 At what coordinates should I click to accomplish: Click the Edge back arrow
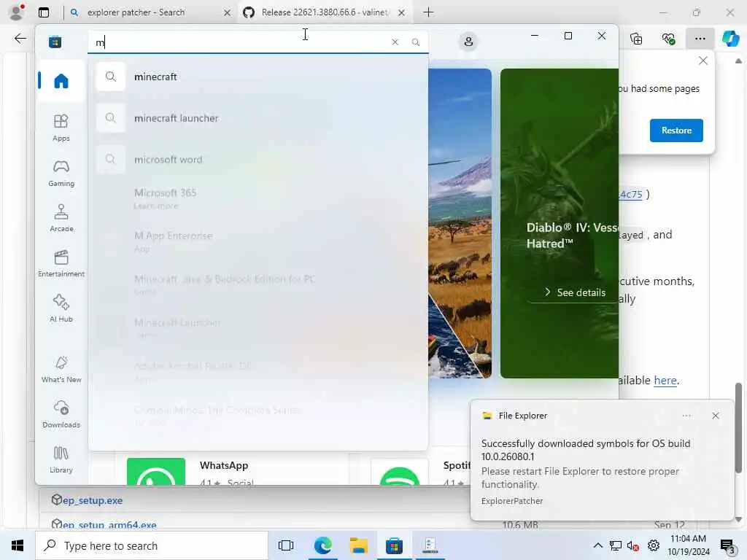coord(20,39)
